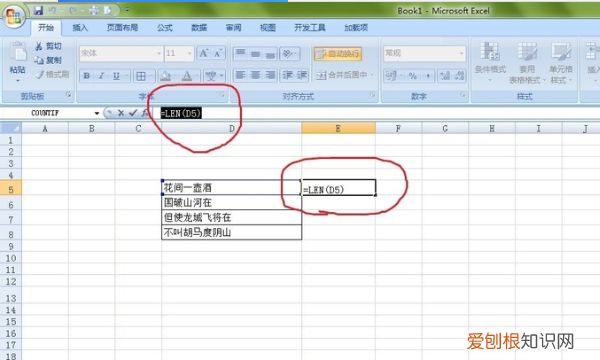Cancel formula entry with X button
Image resolution: width=600 pixels, height=360 pixels.
pos(121,113)
